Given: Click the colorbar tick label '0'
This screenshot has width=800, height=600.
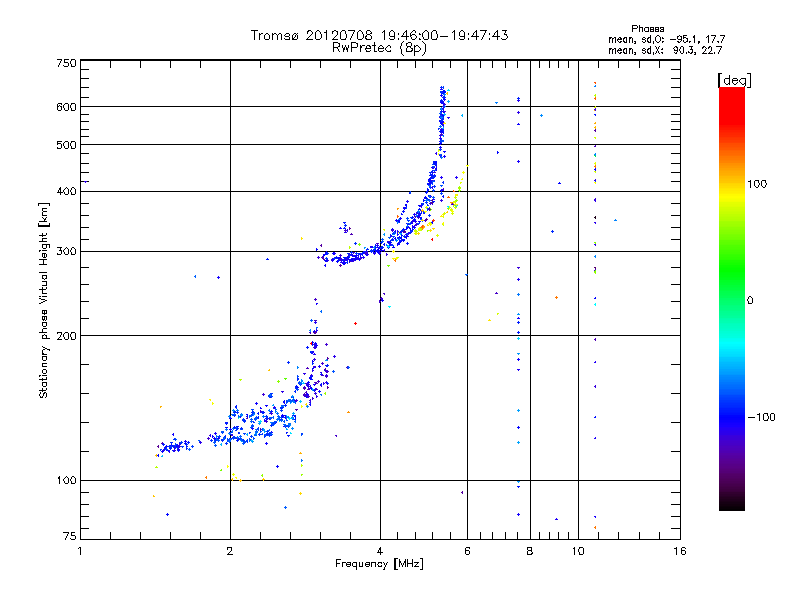Looking at the screenshot, I should [x=750, y=301].
